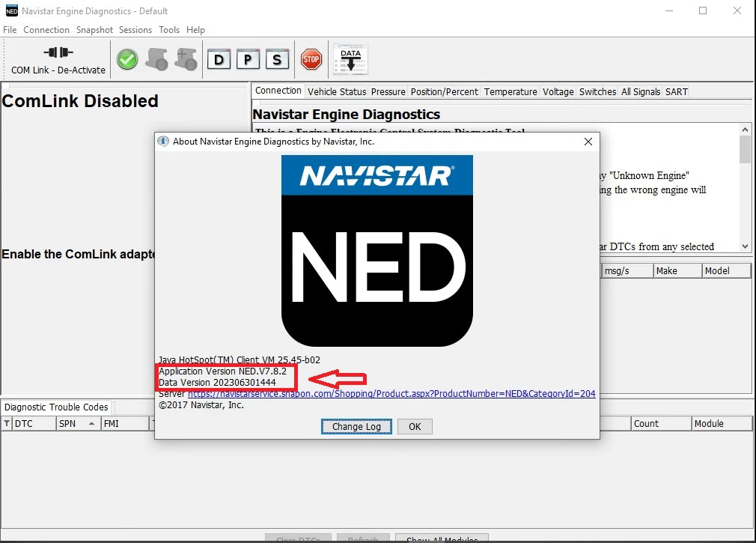This screenshot has width=756, height=543.
Task: Click the Count column header
Action: (x=661, y=423)
